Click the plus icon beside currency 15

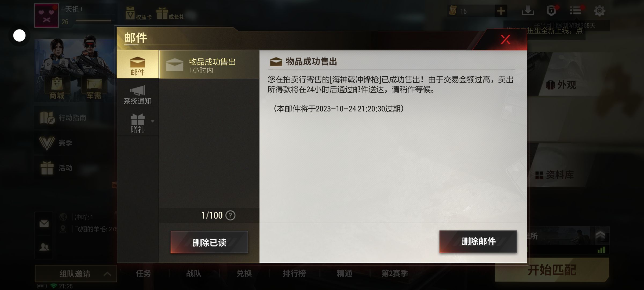[501, 11]
